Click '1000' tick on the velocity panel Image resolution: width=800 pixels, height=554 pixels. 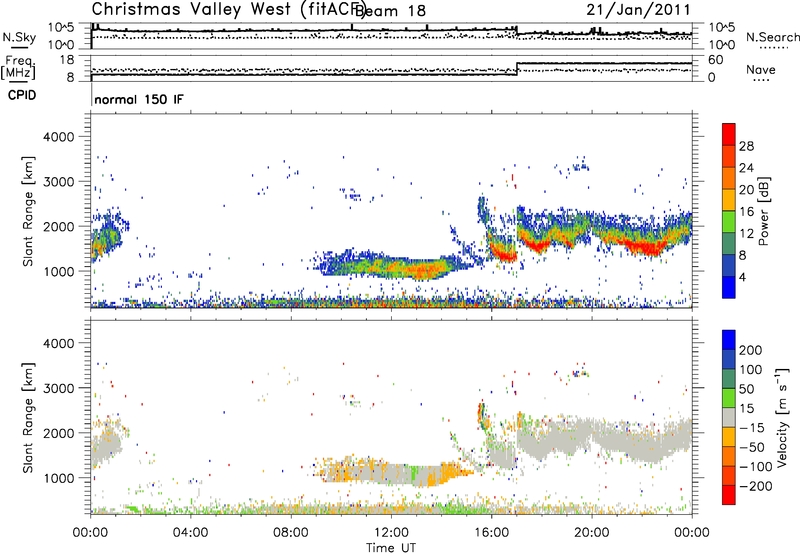58,478
